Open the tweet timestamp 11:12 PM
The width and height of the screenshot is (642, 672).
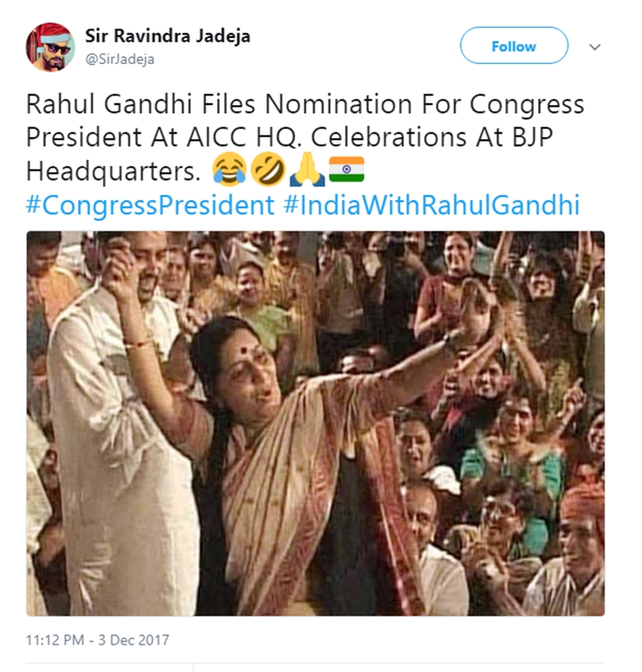point(55,640)
